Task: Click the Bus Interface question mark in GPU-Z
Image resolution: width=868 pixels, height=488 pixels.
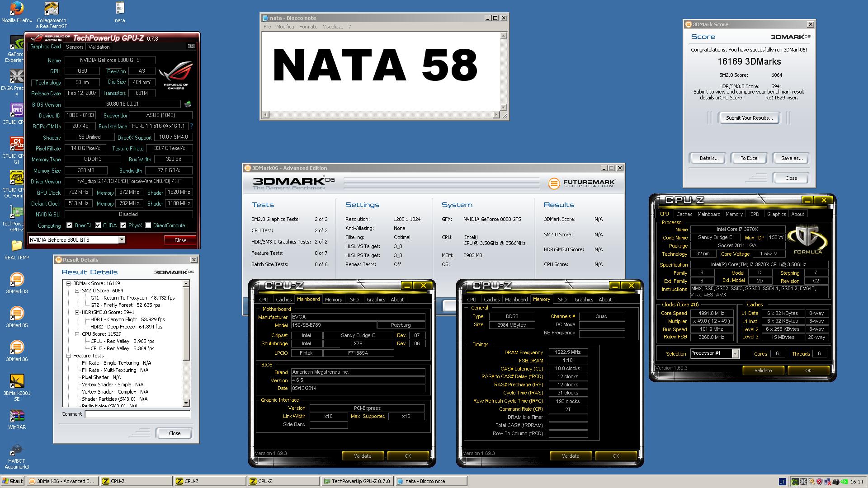Action: (x=191, y=126)
